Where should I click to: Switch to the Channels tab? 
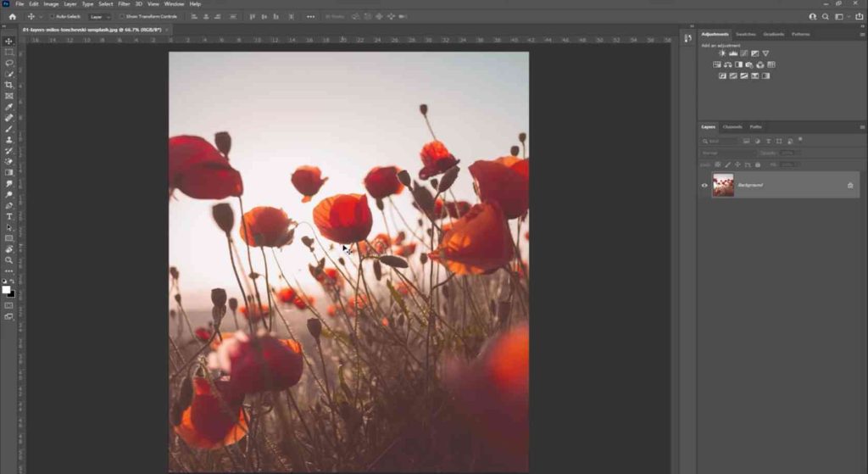[x=732, y=127]
